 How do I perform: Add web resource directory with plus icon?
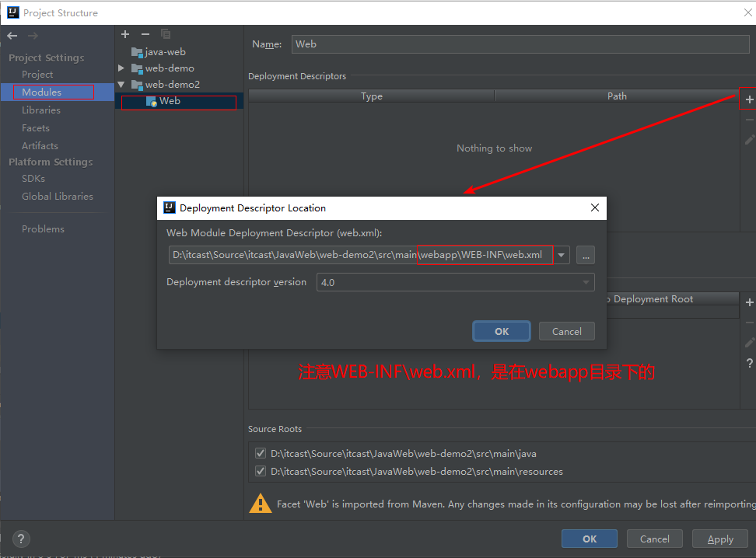(749, 302)
